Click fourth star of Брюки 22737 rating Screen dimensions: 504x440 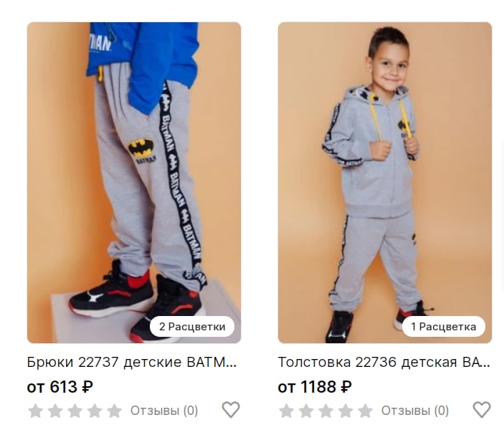(95, 411)
